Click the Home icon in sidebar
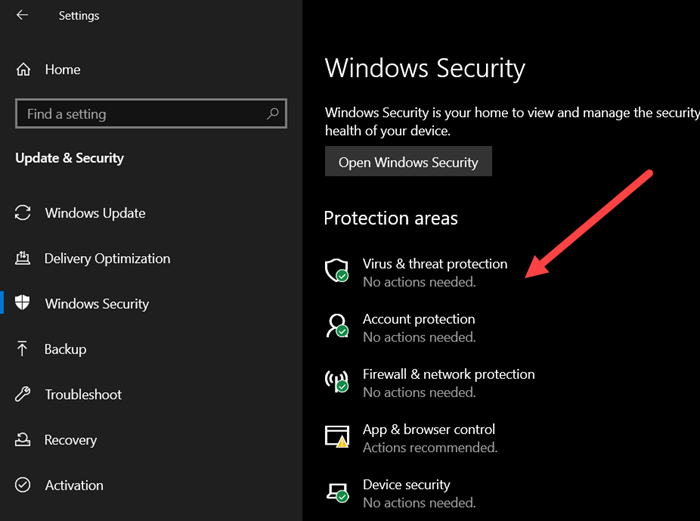Viewport: 700px width, 521px height. click(x=23, y=70)
